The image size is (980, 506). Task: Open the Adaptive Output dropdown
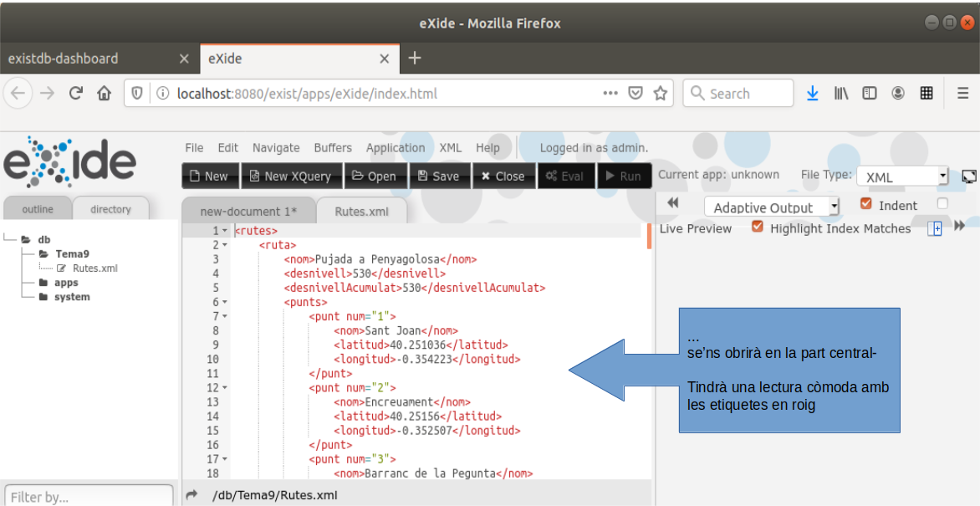(772, 207)
